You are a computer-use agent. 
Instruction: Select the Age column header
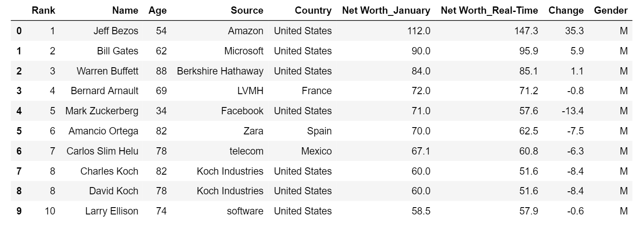[158, 11]
